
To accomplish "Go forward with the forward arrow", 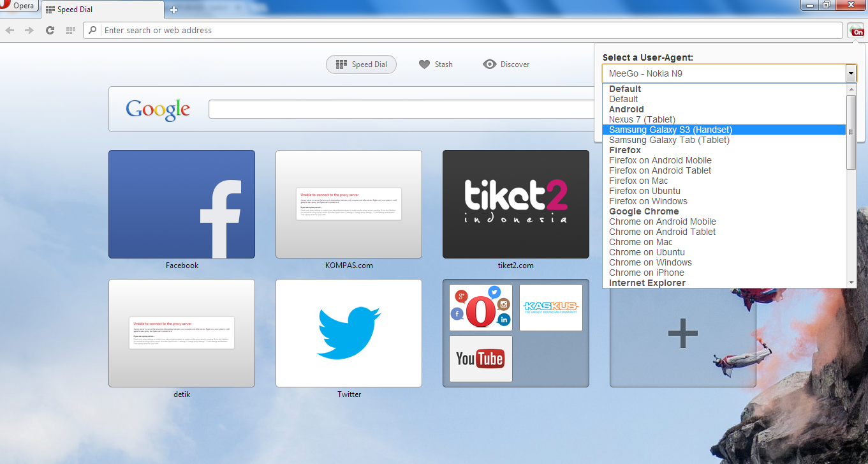I will [x=29, y=30].
